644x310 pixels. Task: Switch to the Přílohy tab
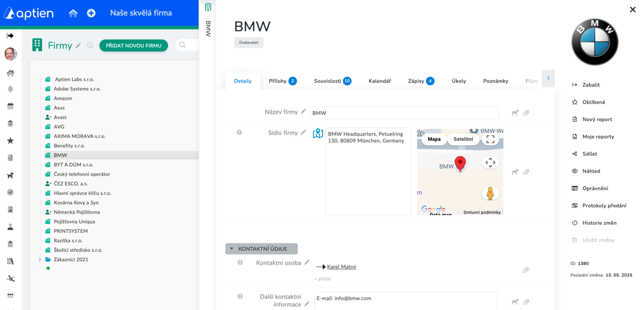point(282,81)
